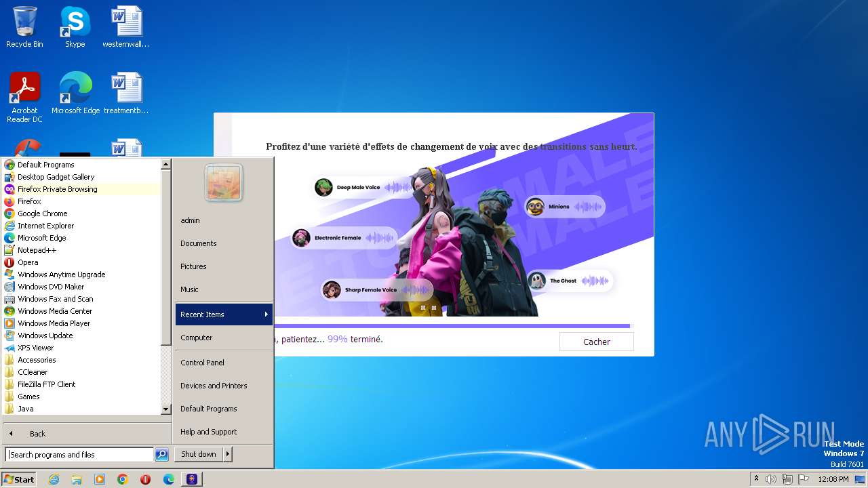Open Windows Media Player from the taskbar

[100, 479]
